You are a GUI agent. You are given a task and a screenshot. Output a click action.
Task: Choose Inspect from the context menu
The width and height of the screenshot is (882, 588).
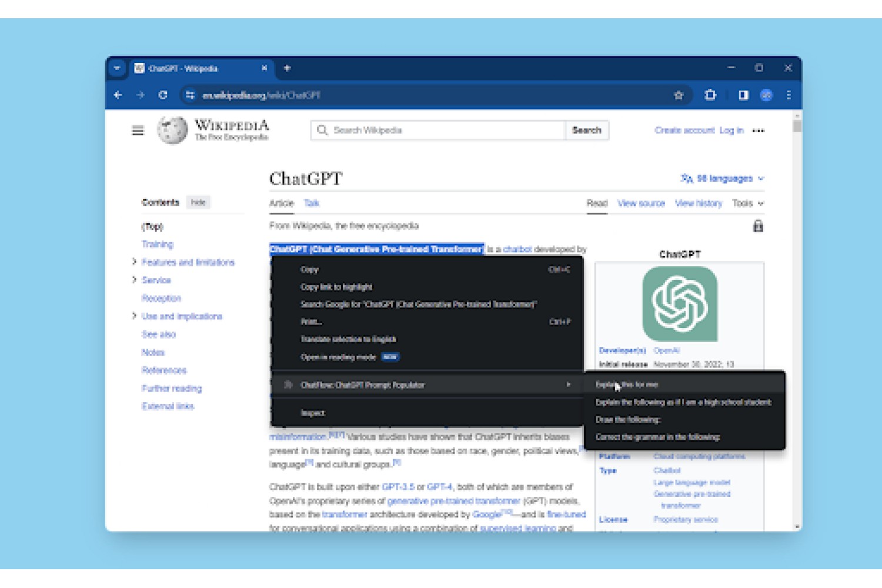(x=427, y=413)
